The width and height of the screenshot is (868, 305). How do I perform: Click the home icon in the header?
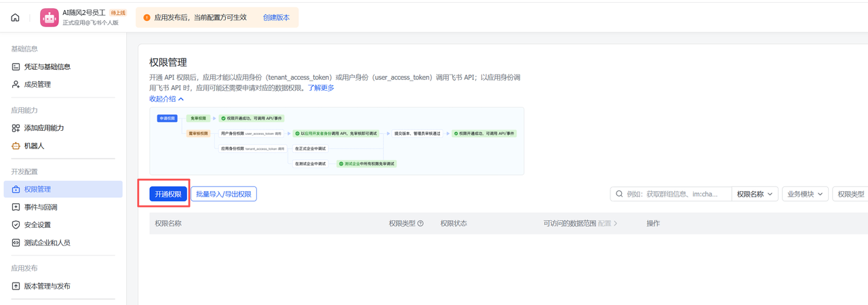(15, 18)
